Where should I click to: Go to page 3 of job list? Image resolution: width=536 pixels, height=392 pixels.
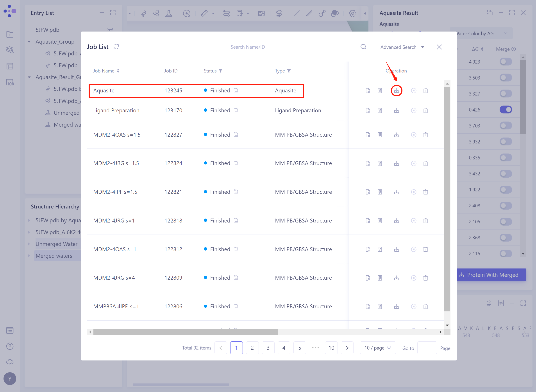[268, 348]
